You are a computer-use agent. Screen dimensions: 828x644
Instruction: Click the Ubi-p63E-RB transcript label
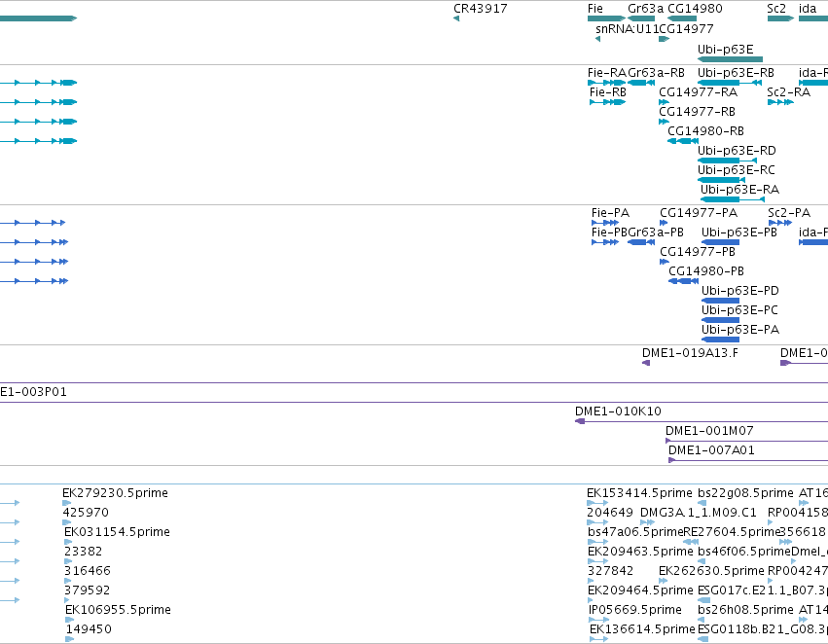click(x=737, y=73)
